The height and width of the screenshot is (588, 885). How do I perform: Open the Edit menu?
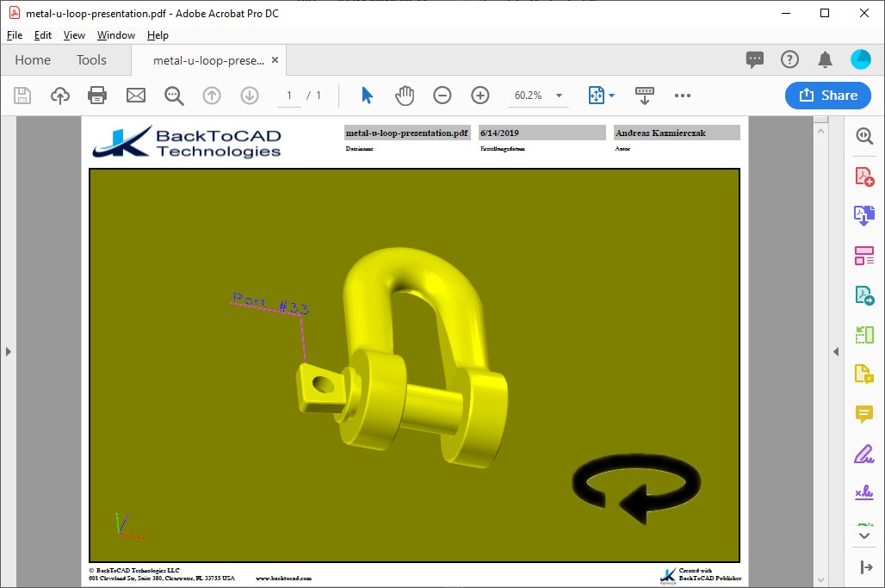(43, 35)
